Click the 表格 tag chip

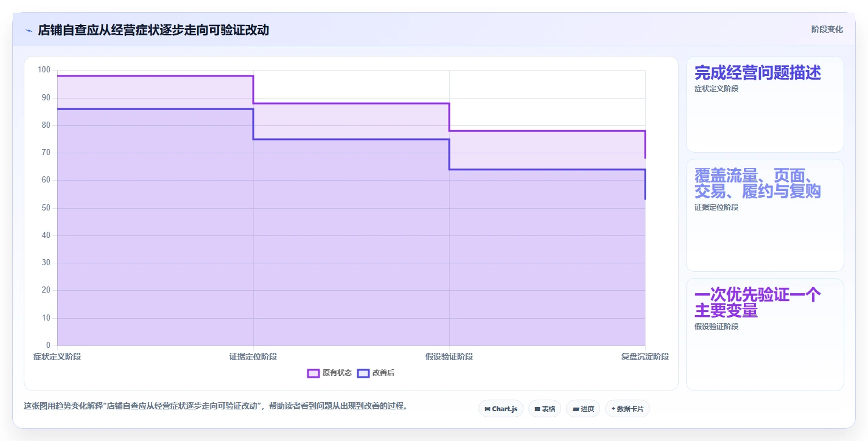pyautogui.click(x=545, y=409)
